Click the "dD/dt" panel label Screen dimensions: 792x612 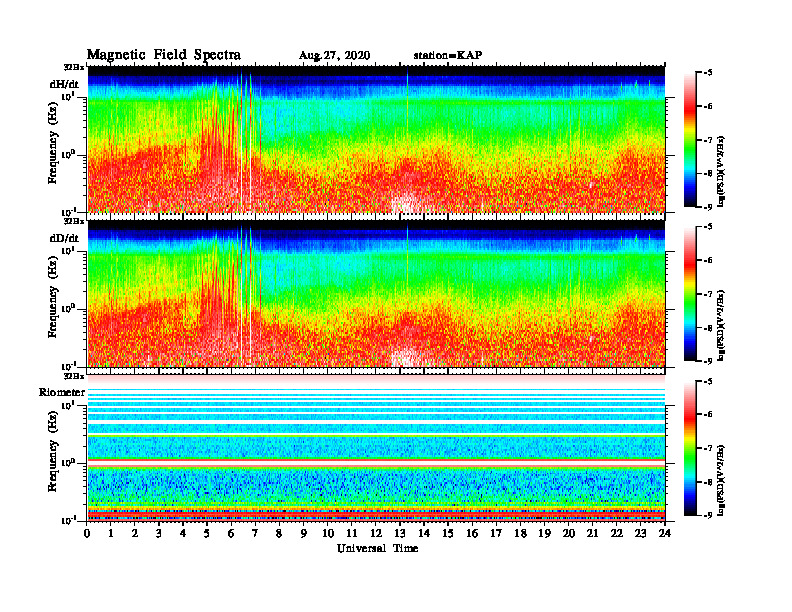coord(64,238)
